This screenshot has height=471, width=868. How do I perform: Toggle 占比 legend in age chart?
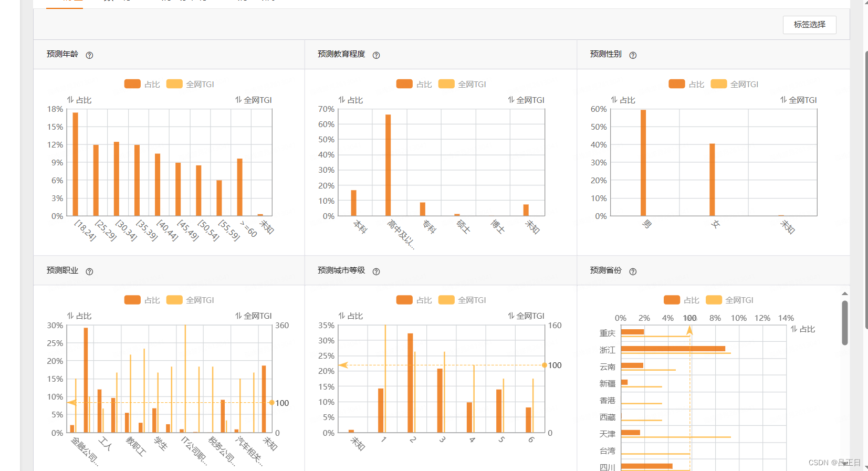click(x=142, y=84)
